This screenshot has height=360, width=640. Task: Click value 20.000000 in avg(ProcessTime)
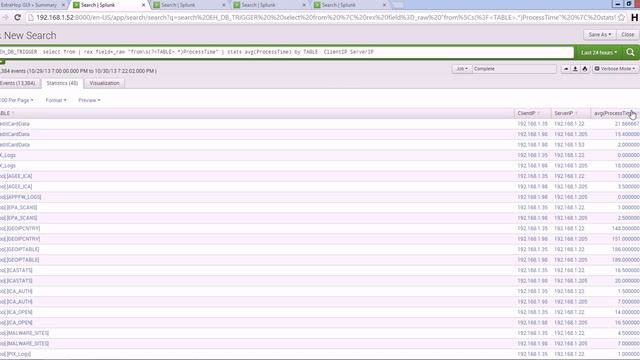coord(627,281)
